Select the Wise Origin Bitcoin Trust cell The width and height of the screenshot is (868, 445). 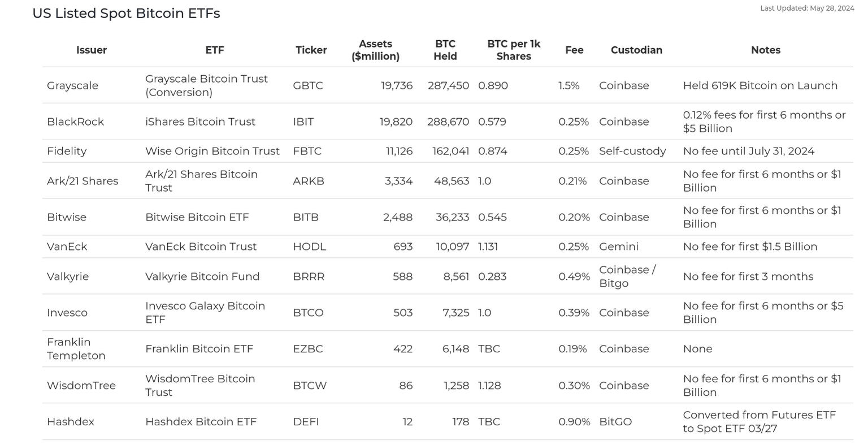click(212, 151)
